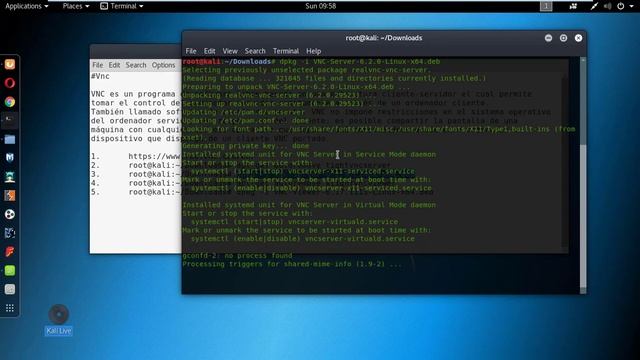Launch Metasploit M icon in dock

[x=10, y=158]
